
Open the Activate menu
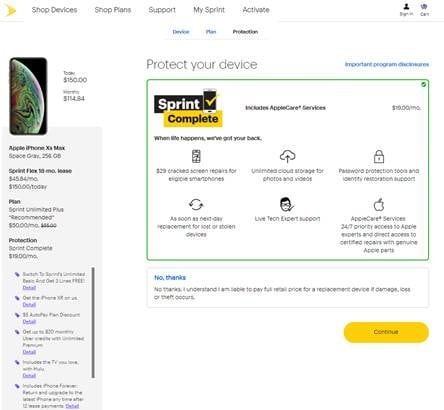(x=256, y=10)
